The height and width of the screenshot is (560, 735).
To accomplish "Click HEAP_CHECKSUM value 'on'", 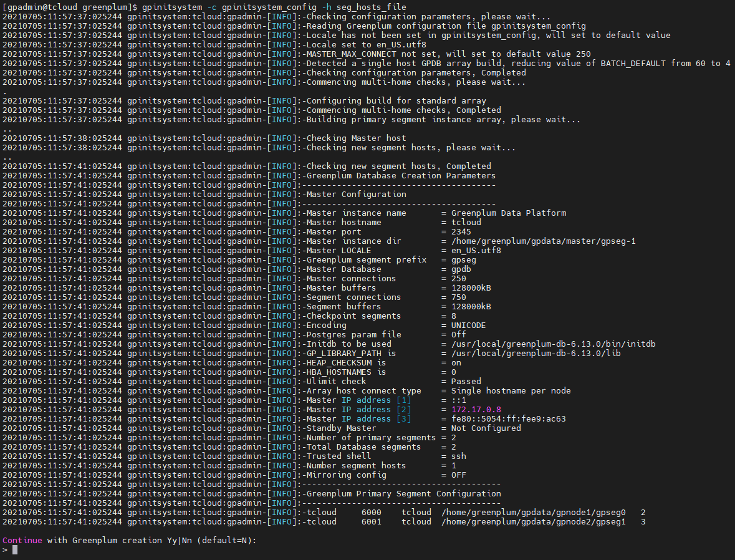I will pos(456,363).
